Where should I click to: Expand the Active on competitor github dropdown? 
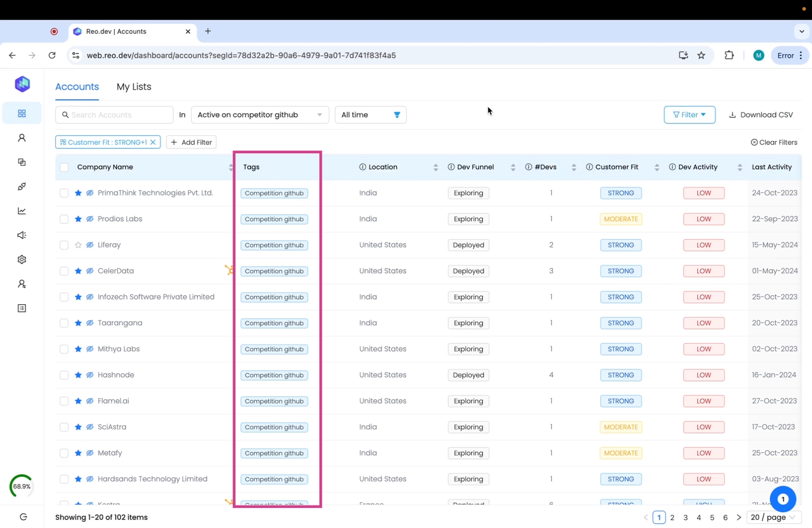point(260,115)
